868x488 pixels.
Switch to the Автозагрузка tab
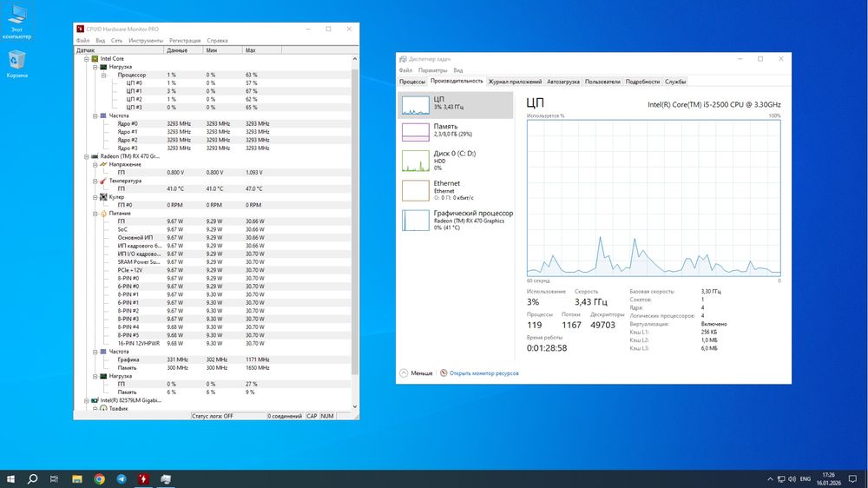click(x=563, y=82)
